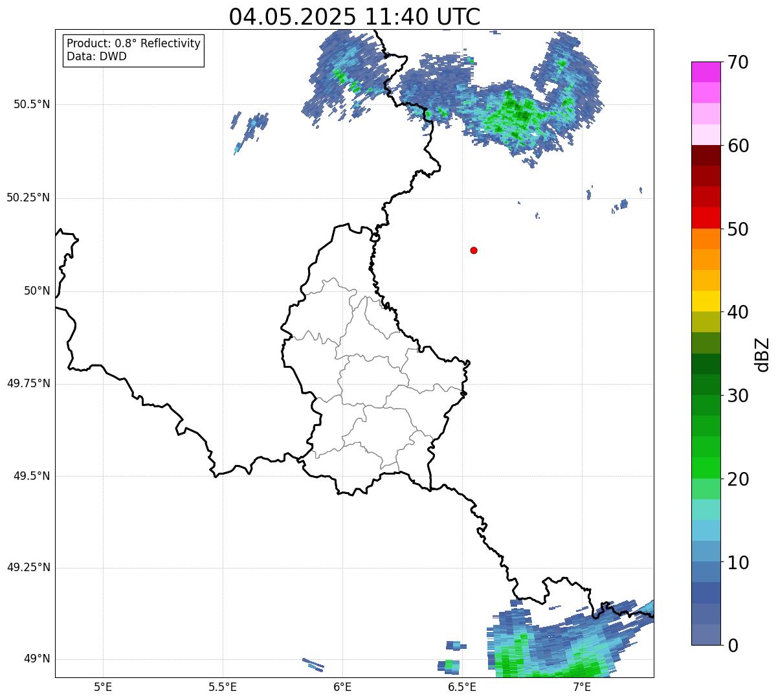Click the "Data: DWD" label
The image size is (778, 700).
click(x=96, y=56)
